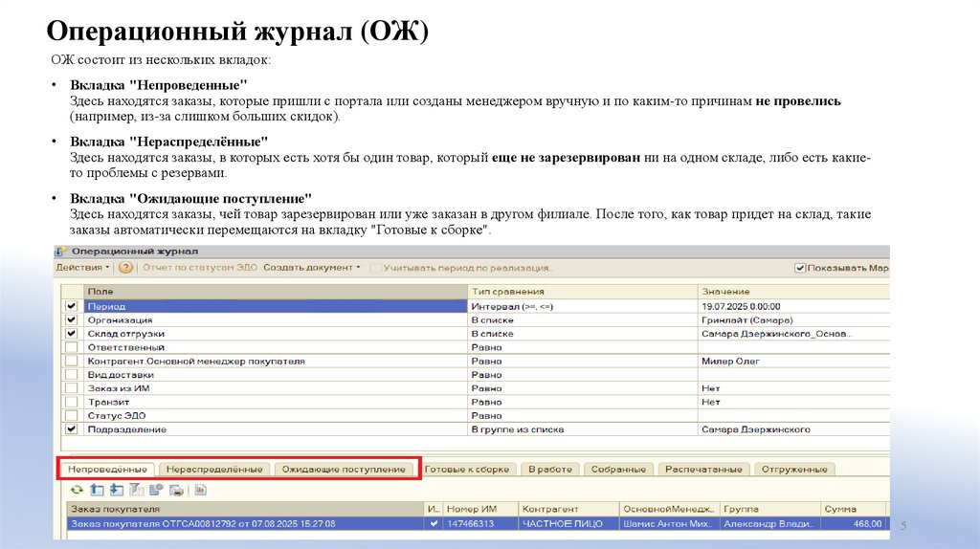Enable the Вид доставки filter checkbox

coord(71,375)
